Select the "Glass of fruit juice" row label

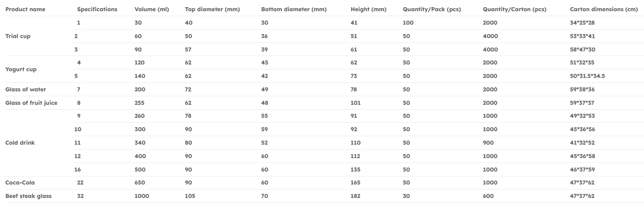[x=31, y=103]
